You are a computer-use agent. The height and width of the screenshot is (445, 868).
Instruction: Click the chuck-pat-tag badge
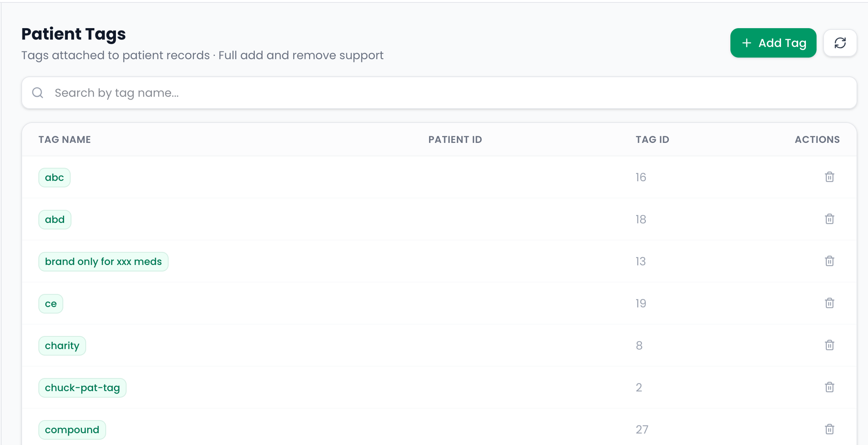coord(82,388)
